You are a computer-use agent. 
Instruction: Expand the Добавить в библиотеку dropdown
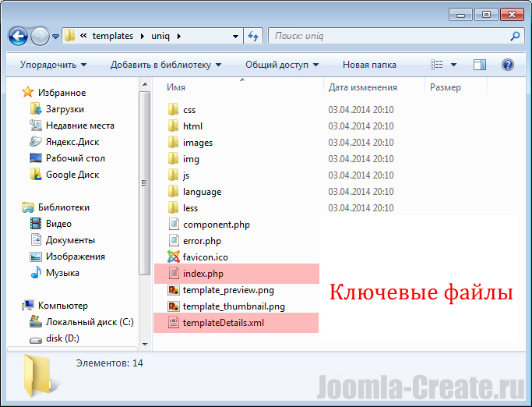(165, 65)
